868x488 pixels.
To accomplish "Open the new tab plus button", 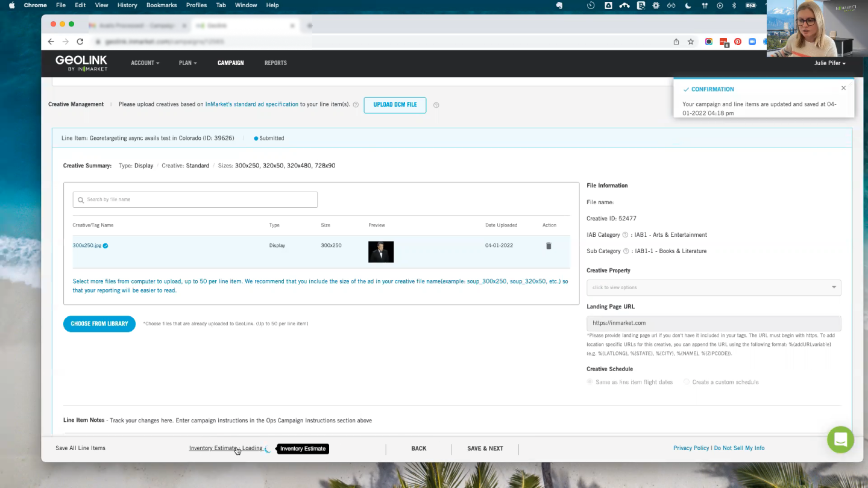I will tap(310, 26).
